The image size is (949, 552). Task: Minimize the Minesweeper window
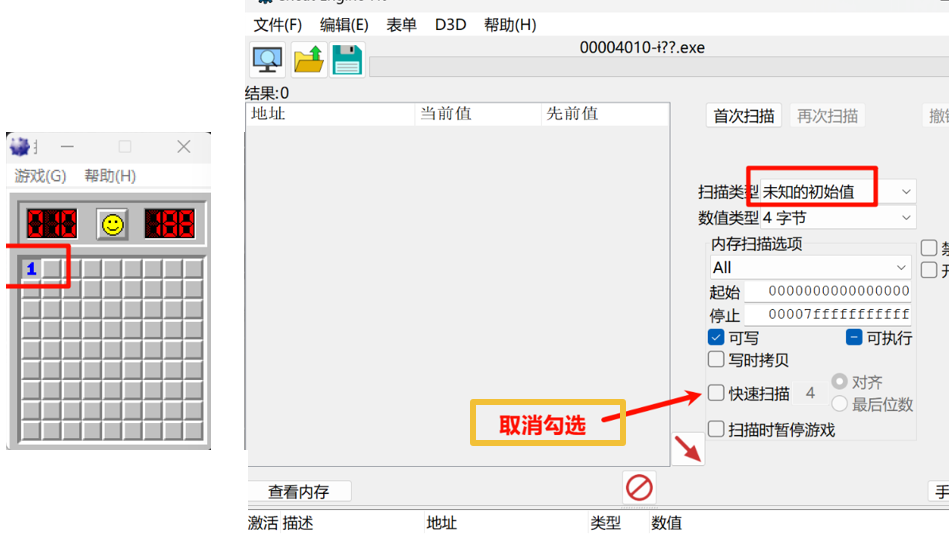(67, 146)
